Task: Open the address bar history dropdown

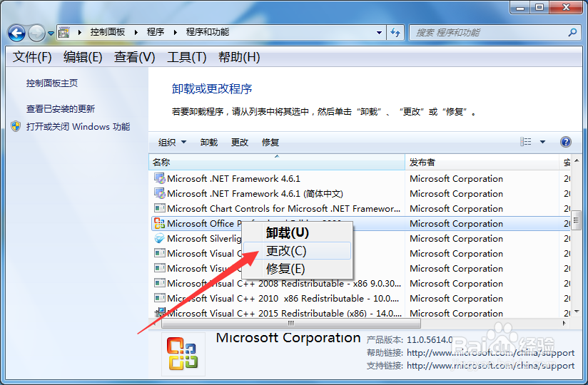Action: [x=379, y=33]
